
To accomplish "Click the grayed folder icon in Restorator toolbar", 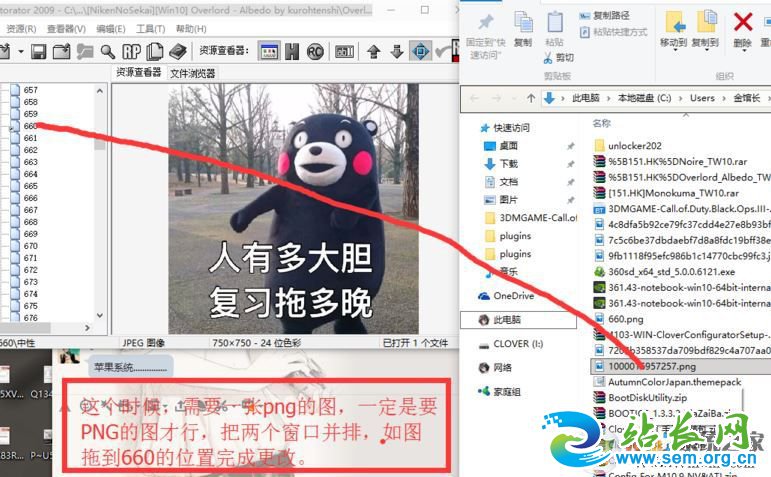I will (85, 51).
